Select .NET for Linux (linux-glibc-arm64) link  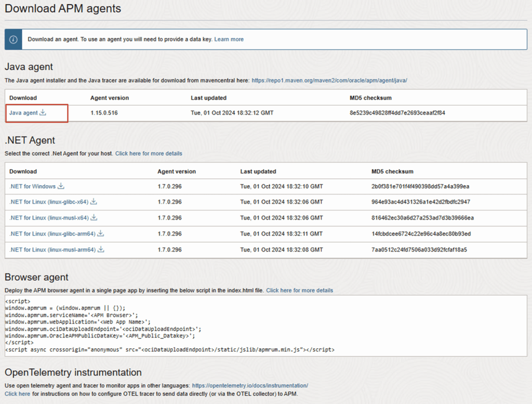click(x=52, y=233)
